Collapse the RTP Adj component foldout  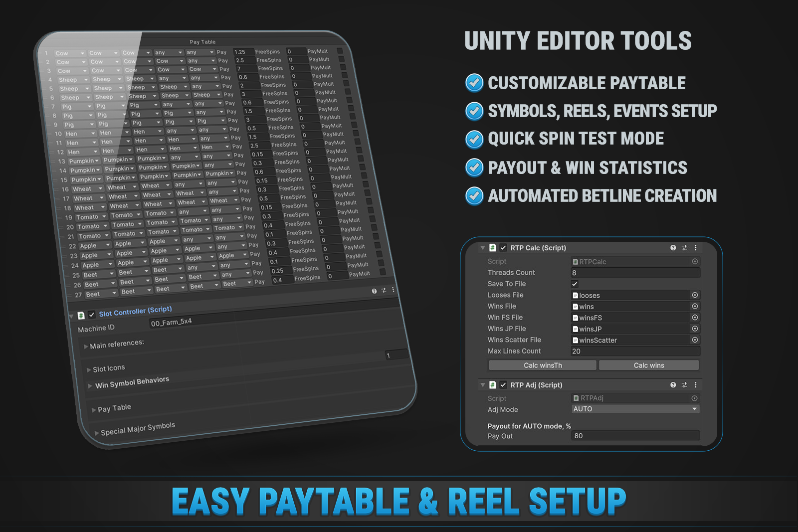pos(482,385)
